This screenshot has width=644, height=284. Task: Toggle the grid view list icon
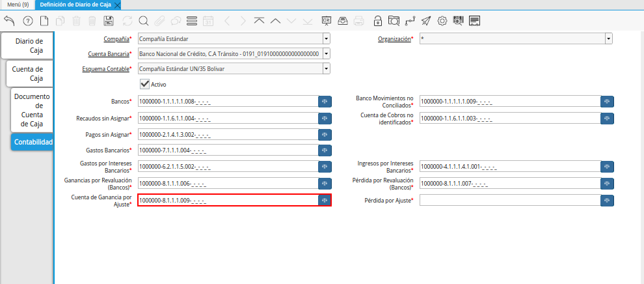[192, 21]
